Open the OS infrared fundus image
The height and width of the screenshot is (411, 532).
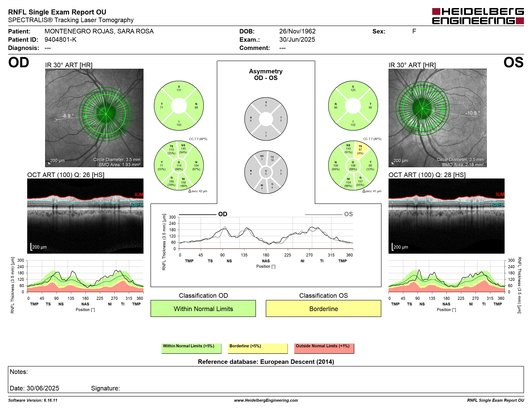(x=437, y=118)
